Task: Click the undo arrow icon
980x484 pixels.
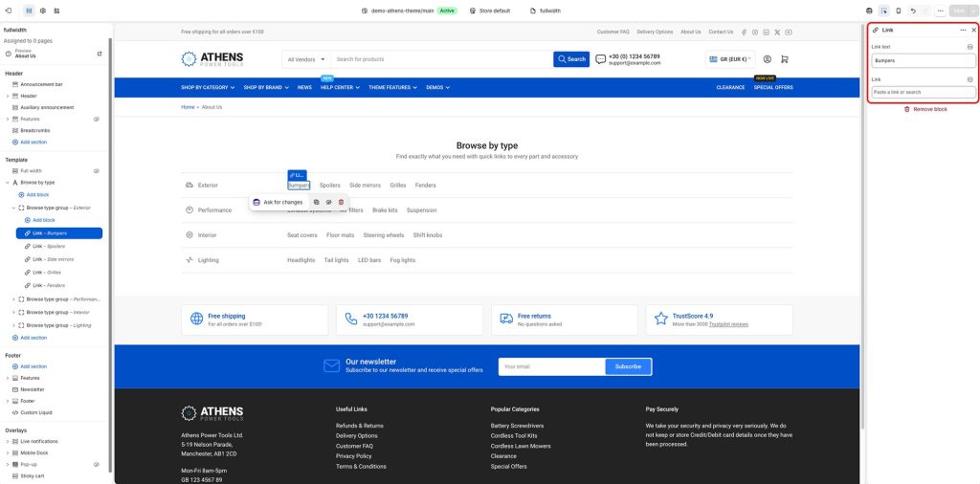Action: [x=913, y=11]
